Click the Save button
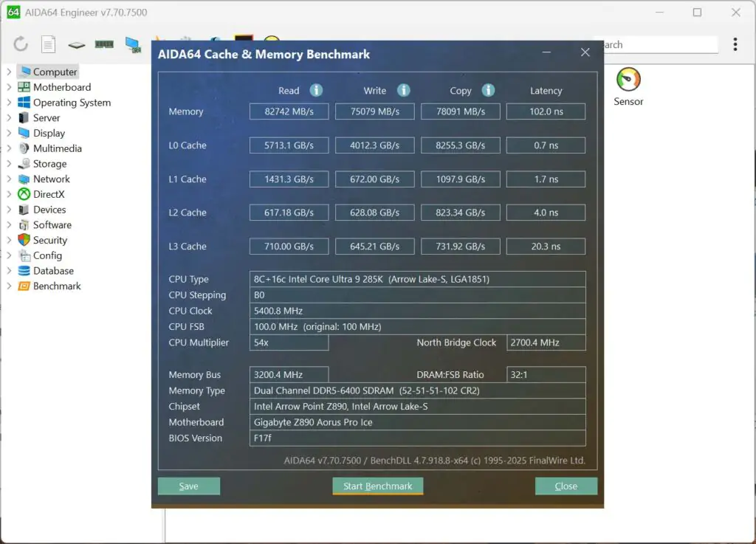The height and width of the screenshot is (544, 756). pyautogui.click(x=188, y=486)
